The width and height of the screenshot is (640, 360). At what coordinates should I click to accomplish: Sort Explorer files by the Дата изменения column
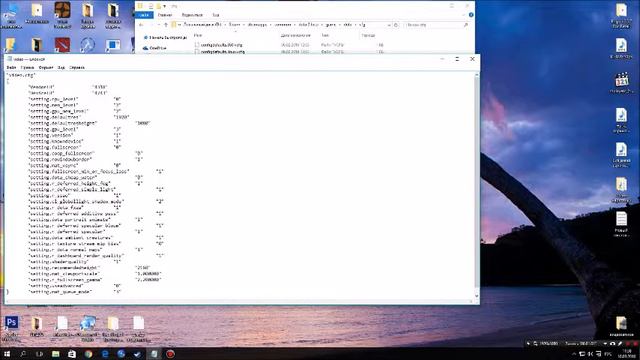296,36
